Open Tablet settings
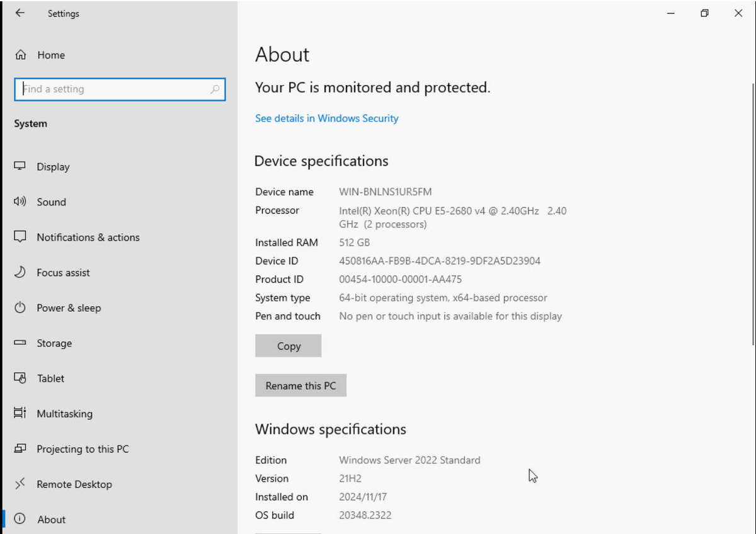This screenshot has height=534, width=756. pos(50,378)
